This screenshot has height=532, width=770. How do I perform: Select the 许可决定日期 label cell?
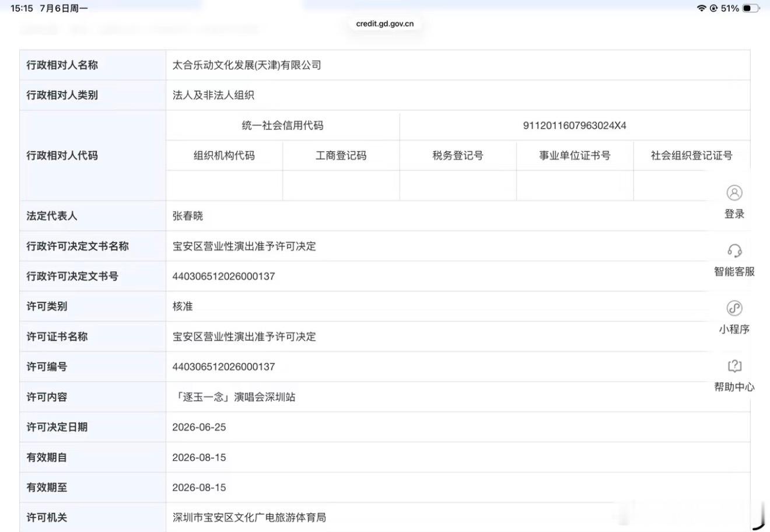click(93, 427)
